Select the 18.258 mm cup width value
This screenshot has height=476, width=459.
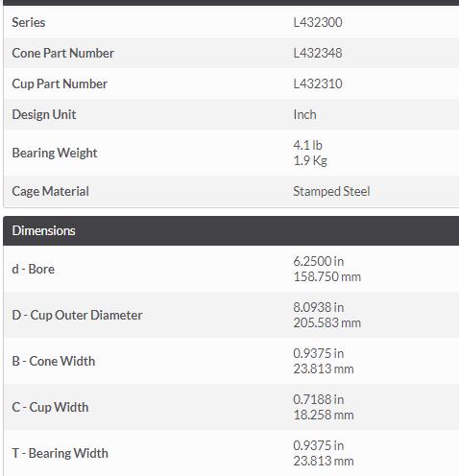coord(324,415)
